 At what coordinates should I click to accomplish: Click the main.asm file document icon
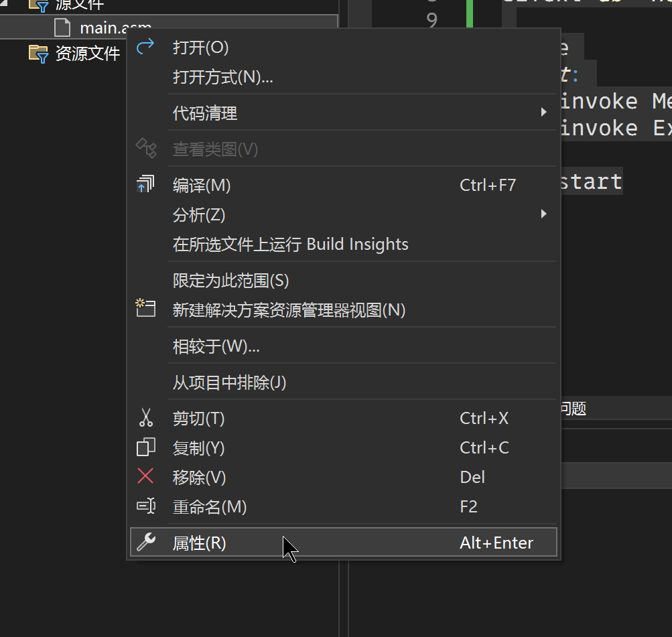click(x=62, y=28)
